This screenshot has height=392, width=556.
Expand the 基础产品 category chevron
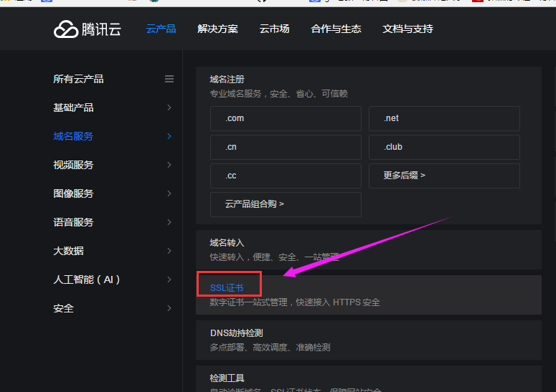coord(169,107)
